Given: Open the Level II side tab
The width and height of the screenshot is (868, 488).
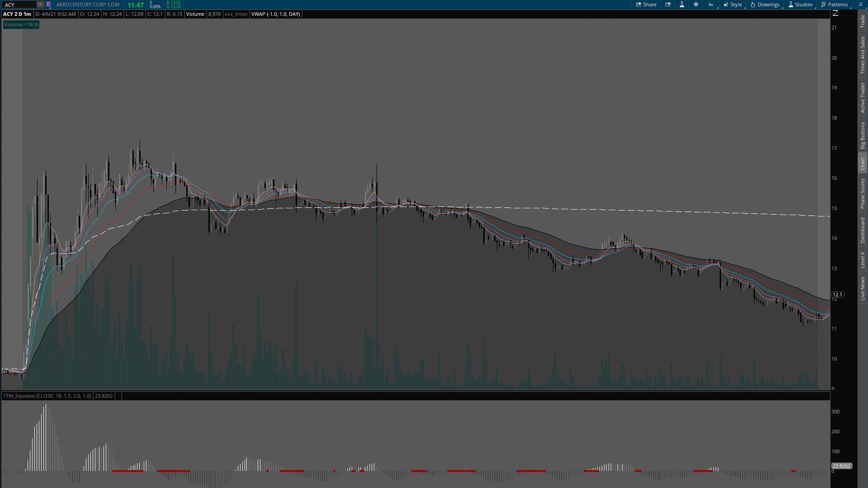Looking at the screenshot, I should (x=863, y=260).
